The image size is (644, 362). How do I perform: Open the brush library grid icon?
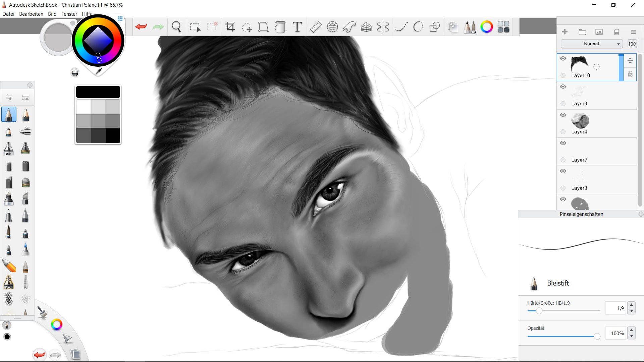(x=25, y=98)
